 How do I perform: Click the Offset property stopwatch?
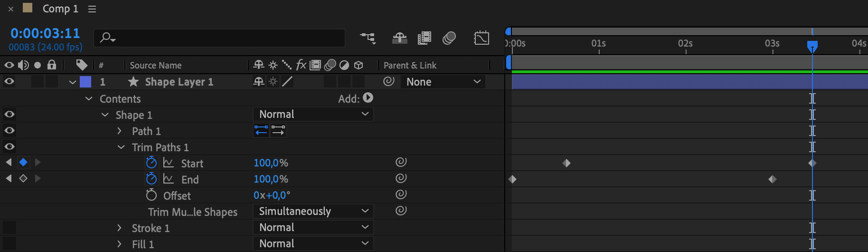tap(151, 195)
